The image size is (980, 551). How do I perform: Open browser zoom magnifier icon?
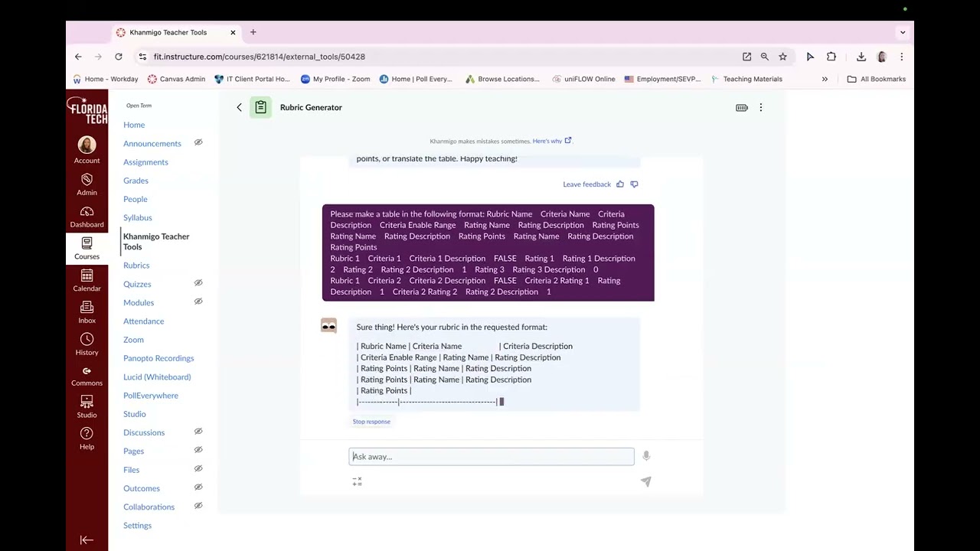click(x=764, y=57)
